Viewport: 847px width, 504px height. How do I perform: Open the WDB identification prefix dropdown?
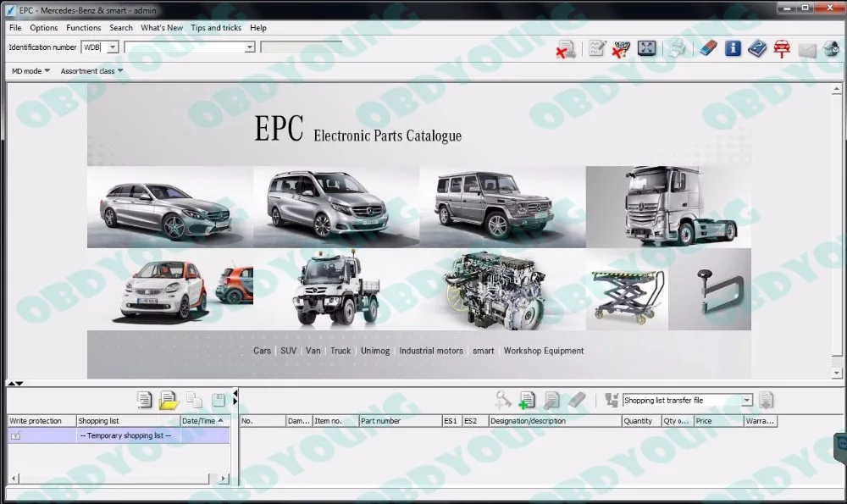(x=113, y=47)
